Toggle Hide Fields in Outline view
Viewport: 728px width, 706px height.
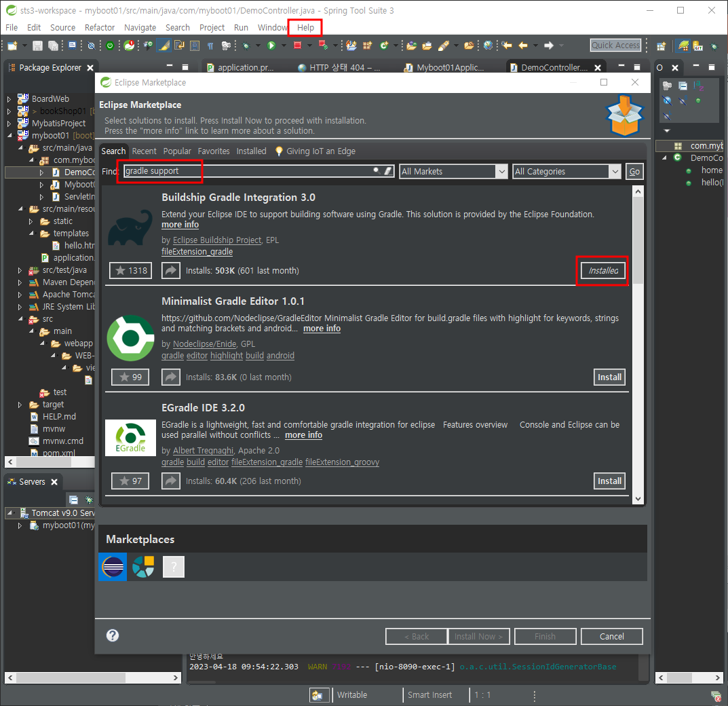pos(667,100)
